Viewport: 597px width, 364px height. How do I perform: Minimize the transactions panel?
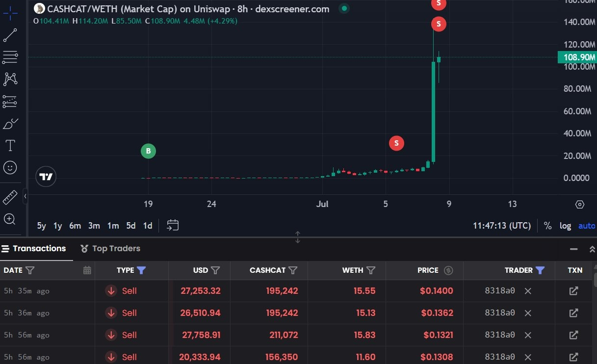tap(574, 249)
